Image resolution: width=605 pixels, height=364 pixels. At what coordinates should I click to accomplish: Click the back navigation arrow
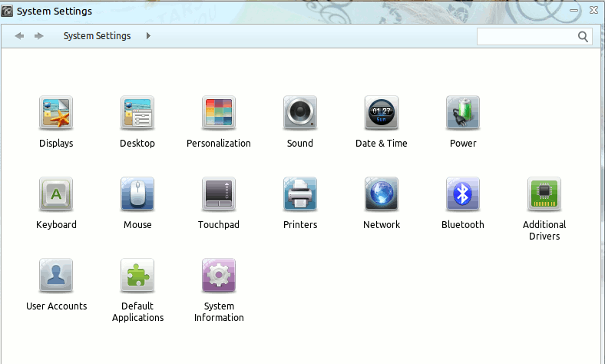(x=19, y=36)
